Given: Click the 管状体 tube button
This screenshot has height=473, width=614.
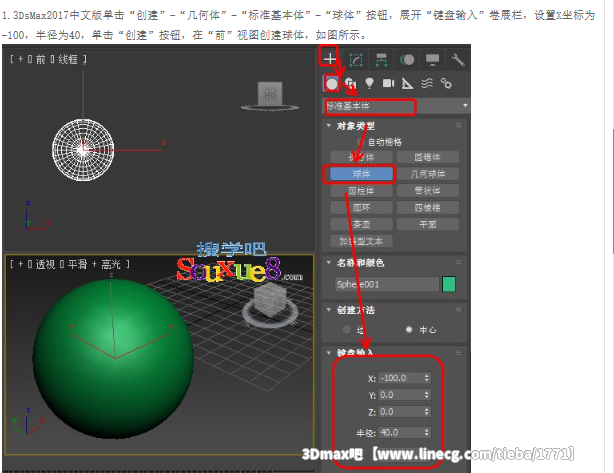Looking at the screenshot, I should [x=428, y=191].
